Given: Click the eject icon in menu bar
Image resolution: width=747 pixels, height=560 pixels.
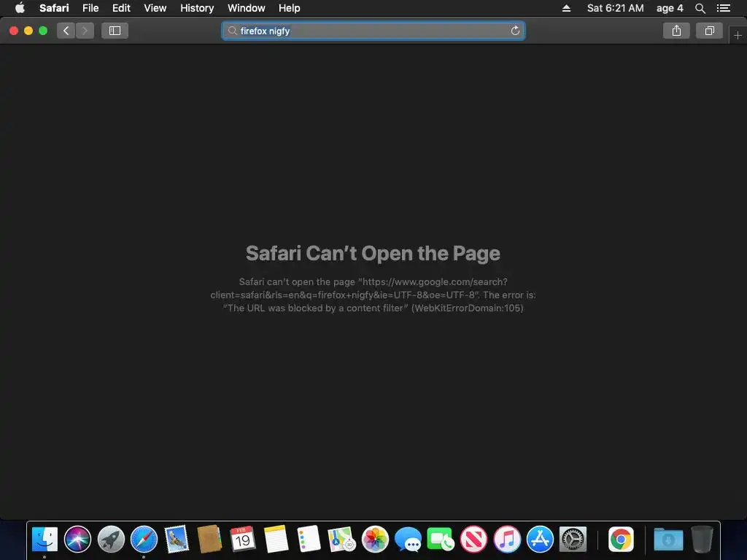Looking at the screenshot, I should pos(566,8).
